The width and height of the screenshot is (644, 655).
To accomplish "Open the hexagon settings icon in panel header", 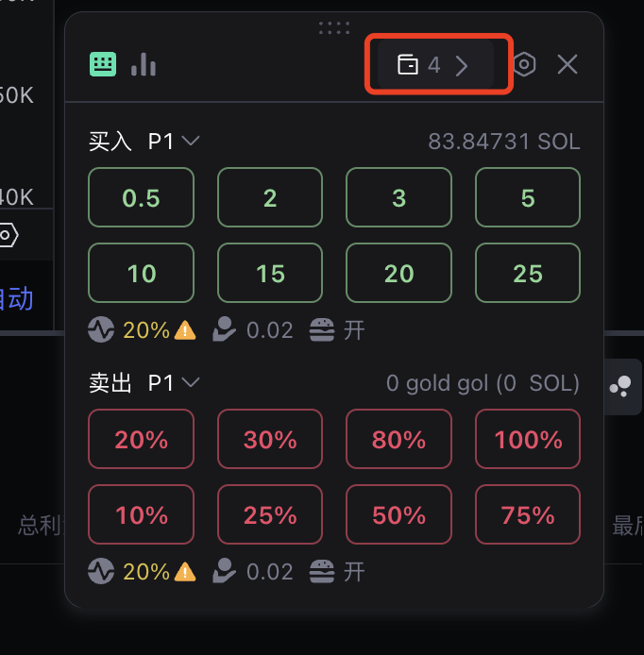I will coord(524,64).
